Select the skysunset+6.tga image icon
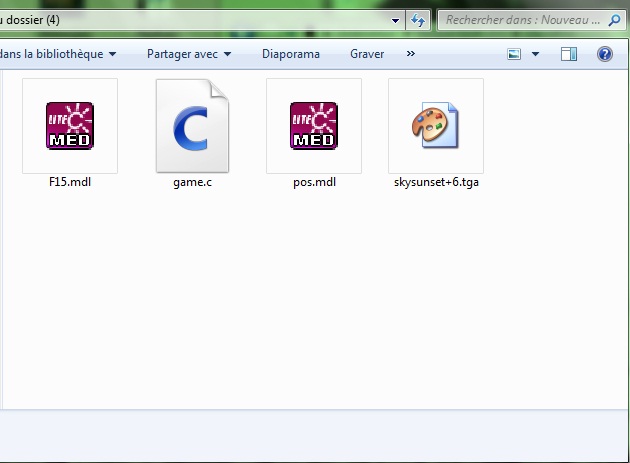Image resolution: width=630 pixels, height=463 pixels. (436, 126)
